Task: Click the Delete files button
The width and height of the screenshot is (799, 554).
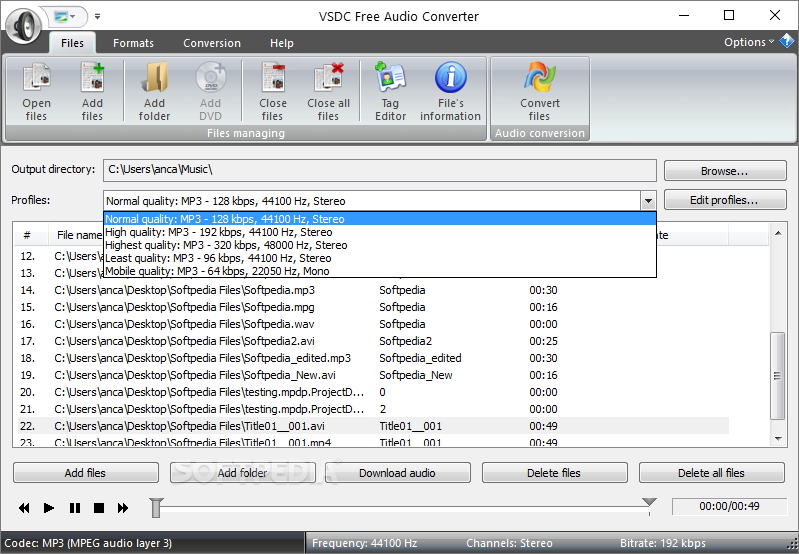Action: tap(554, 473)
